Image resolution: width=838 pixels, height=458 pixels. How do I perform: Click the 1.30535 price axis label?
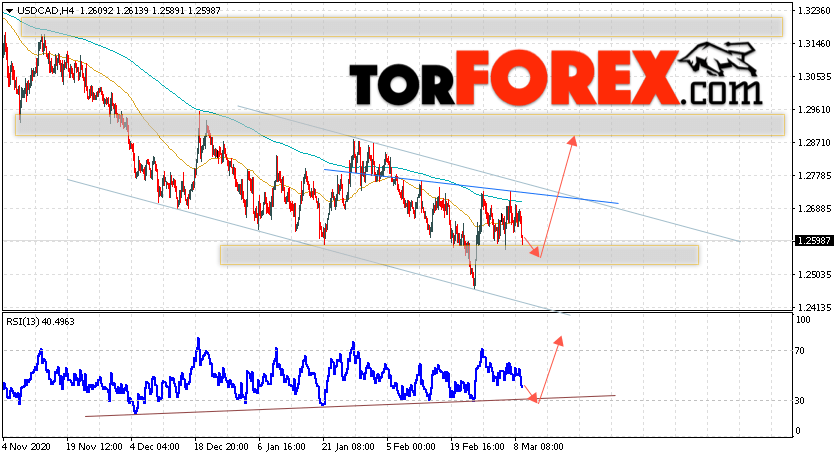[x=814, y=76]
